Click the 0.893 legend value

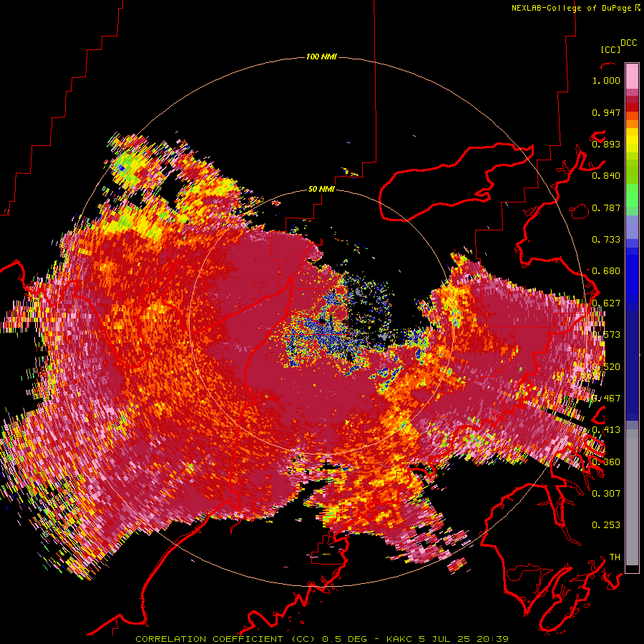[x=606, y=144]
